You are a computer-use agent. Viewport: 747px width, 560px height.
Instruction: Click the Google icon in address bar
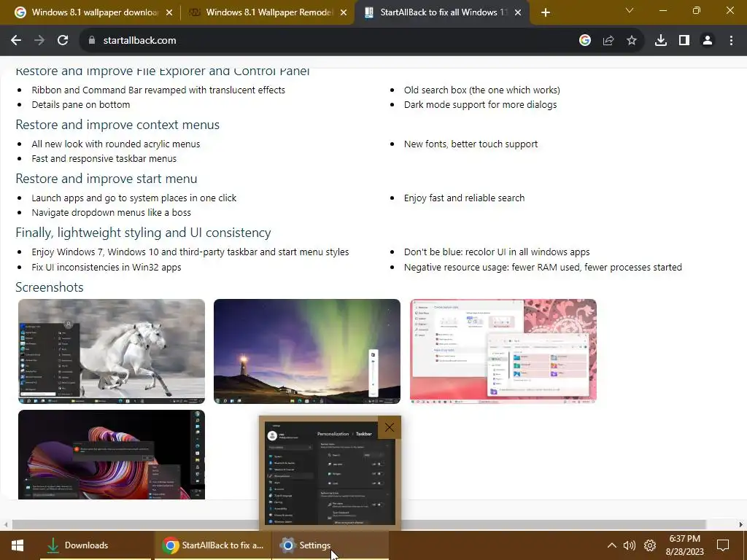coord(585,41)
